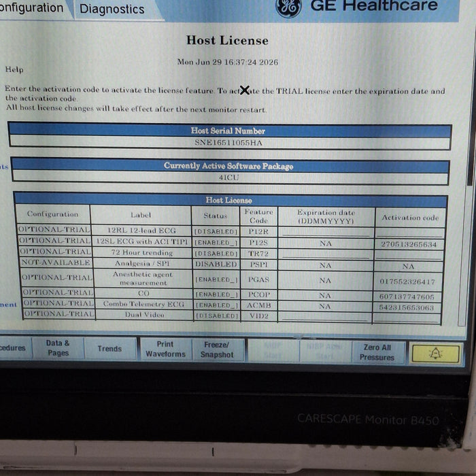The height and width of the screenshot is (476, 476).
Task: Open the Trends menu button
Action: [109, 348]
